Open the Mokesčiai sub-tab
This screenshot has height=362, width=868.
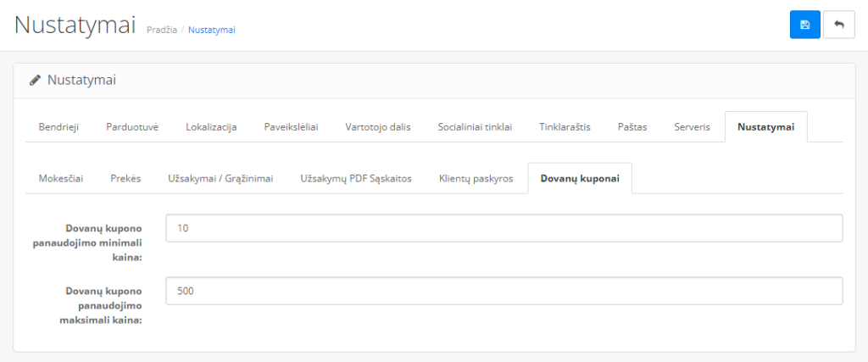(61, 178)
